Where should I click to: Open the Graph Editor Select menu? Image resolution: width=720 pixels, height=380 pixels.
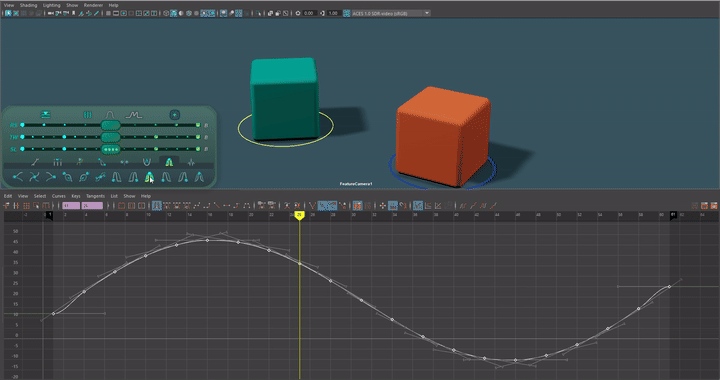(40, 196)
